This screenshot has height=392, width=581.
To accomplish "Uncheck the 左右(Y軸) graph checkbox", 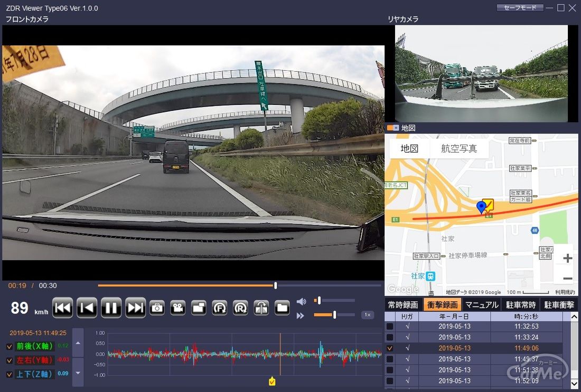I will [10, 360].
